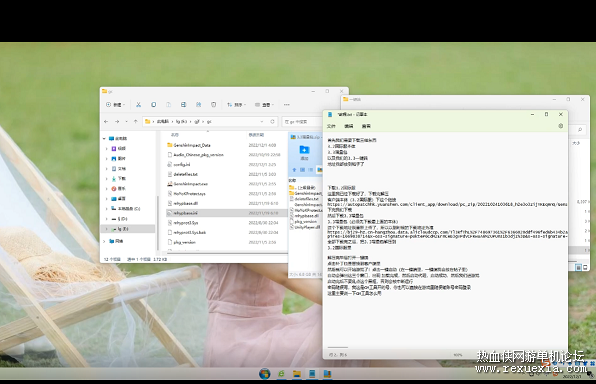
Task: Click the Windows Start orb on taskbar
Action: [265, 374]
